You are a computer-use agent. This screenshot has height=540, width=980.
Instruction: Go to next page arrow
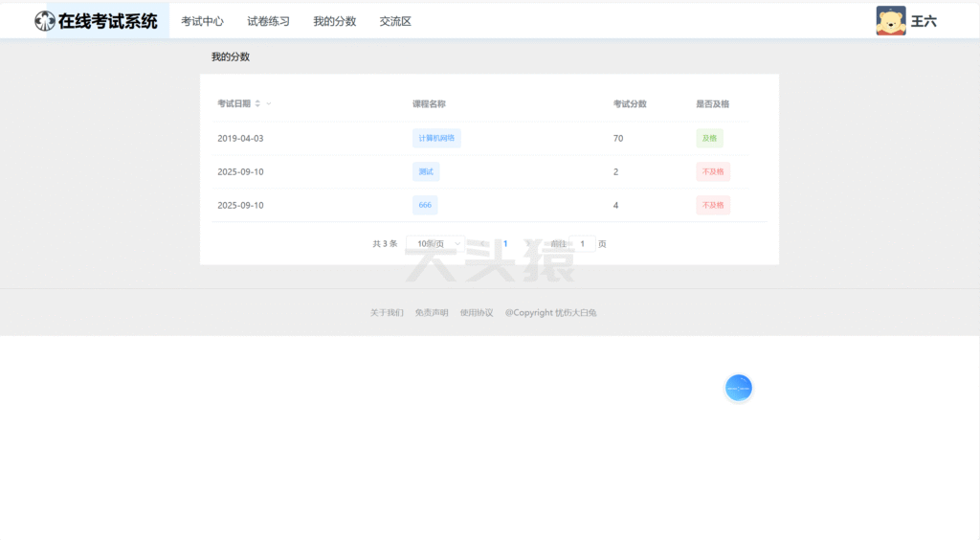tap(528, 244)
